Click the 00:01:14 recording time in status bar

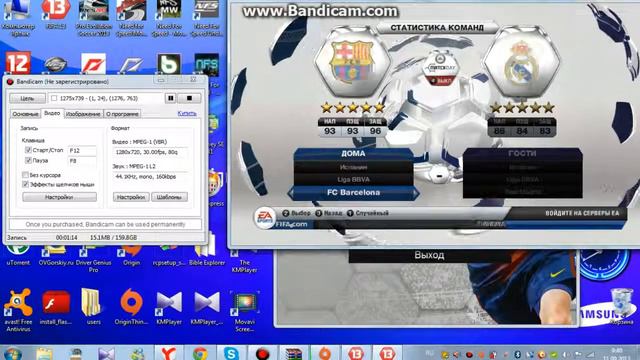[x=67, y=238]
